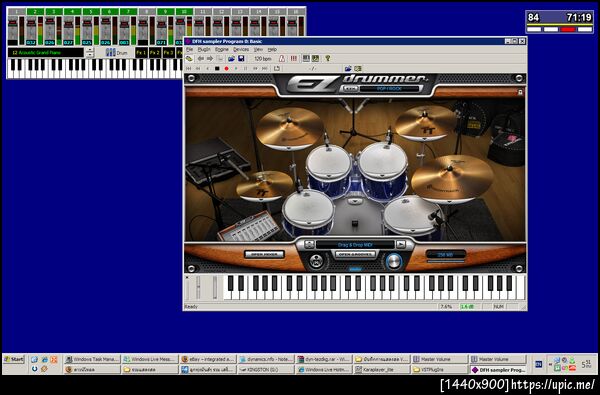This screenshot has height=395, width=600.
Task: Click Acoustic Grand Piano instrument display
Action: click(46, 52)
